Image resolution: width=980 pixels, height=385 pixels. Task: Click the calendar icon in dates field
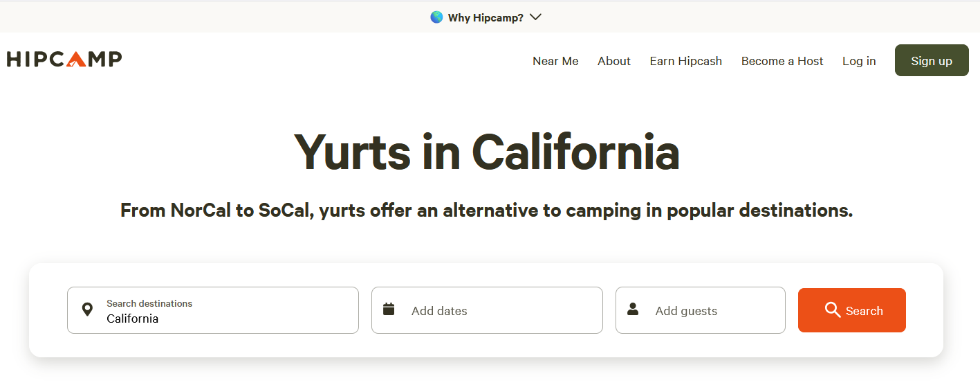click(389, 309)
